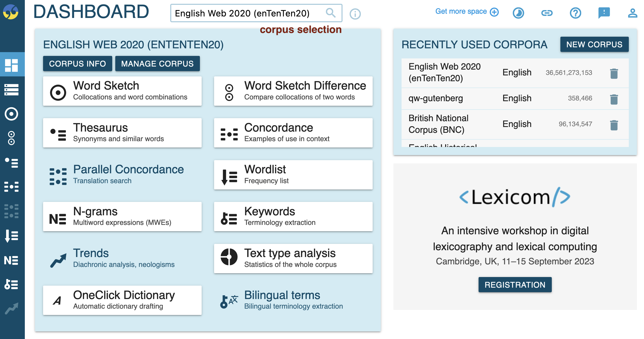Click the DASHBOARD heading
Screen dimensions: 644x339
[91, 12]
